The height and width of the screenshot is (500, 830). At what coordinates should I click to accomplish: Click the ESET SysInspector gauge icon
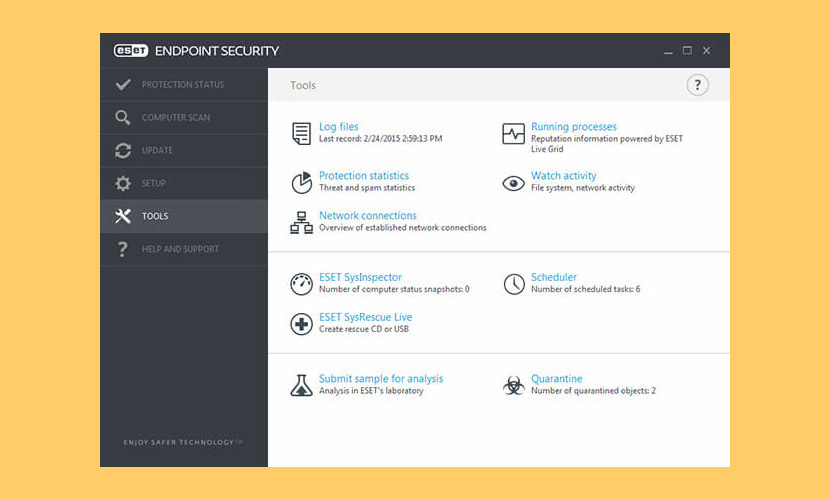[301, 284]
